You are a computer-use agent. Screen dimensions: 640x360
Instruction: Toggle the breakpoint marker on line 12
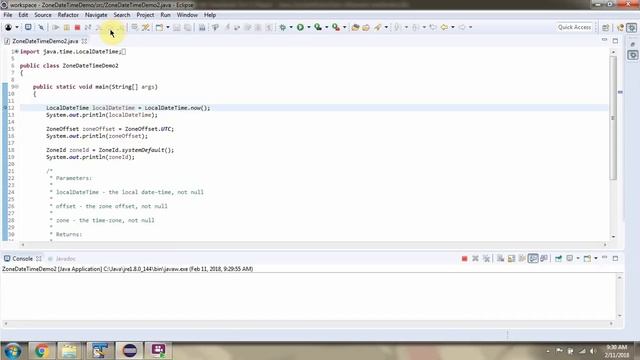(x=5, y=108)
